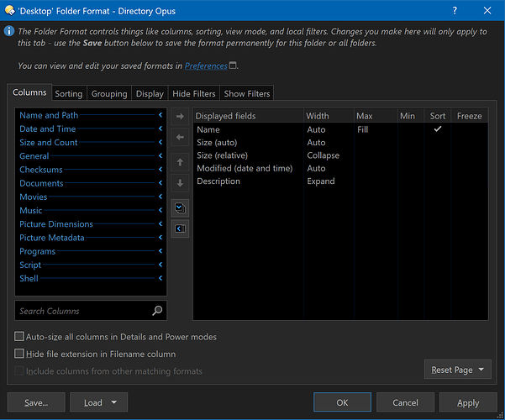Move selected field up with up arrow

click(180, 162)
